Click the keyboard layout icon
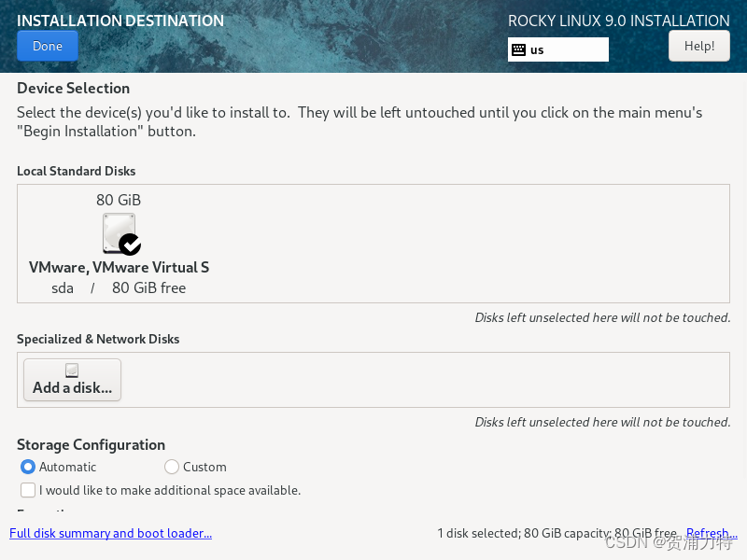The width and height of the screenshot is (747, 560). coord(518,49)
